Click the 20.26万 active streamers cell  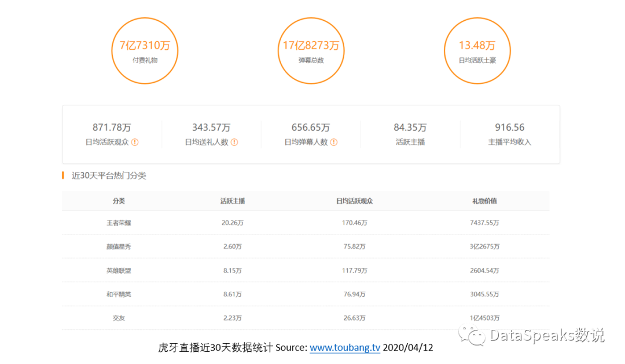(233, 223)
